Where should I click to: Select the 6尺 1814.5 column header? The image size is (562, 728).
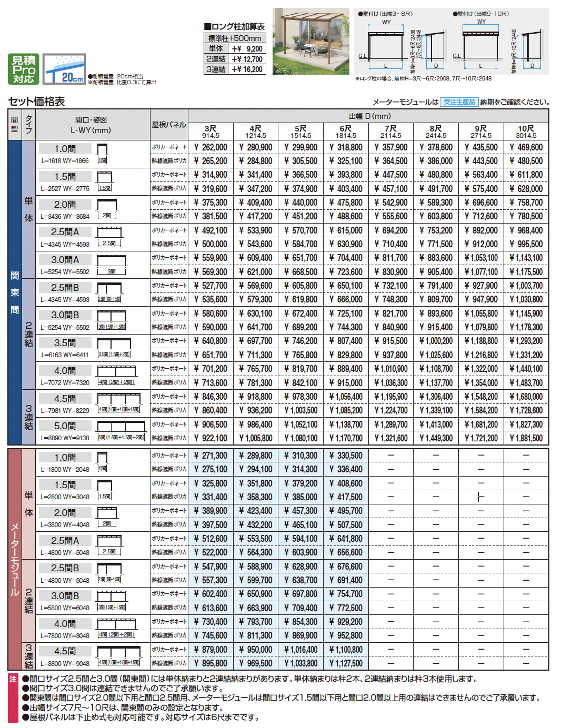(346, 132)
